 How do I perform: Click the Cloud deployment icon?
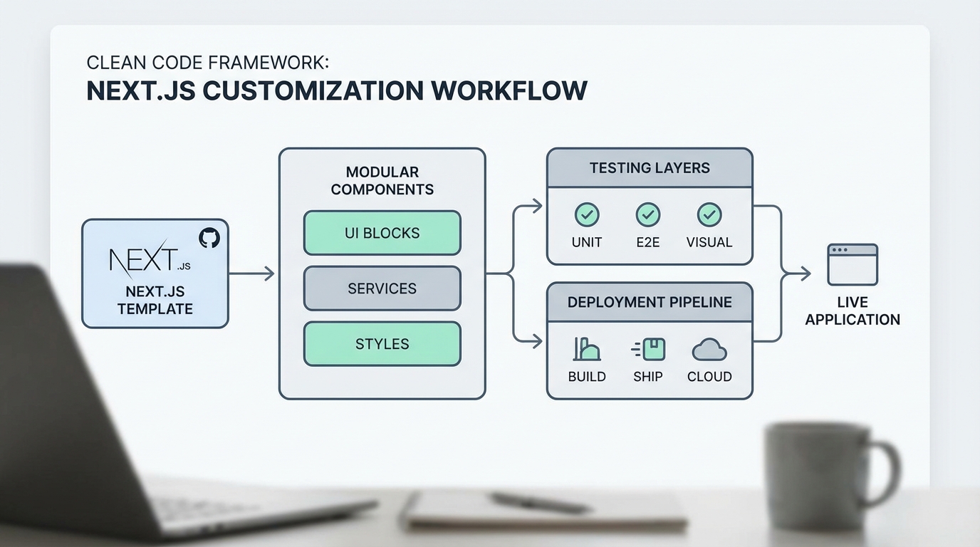point(709,350)
